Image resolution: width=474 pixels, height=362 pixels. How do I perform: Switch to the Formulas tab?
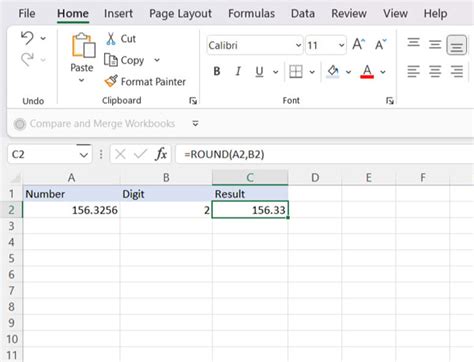coord(251,13)
